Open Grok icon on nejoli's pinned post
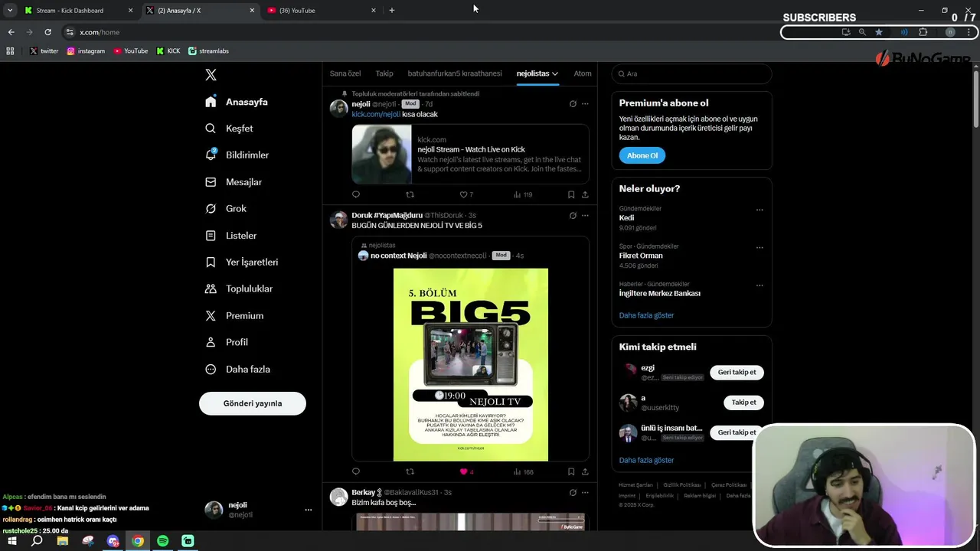The width and height of the screenshot is (980, 551). point(573,104)
